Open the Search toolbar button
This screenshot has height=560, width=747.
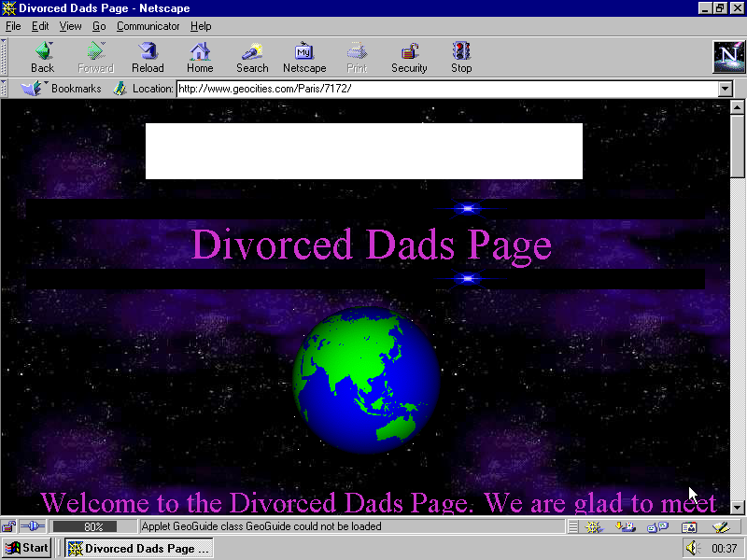pos(252,57)
